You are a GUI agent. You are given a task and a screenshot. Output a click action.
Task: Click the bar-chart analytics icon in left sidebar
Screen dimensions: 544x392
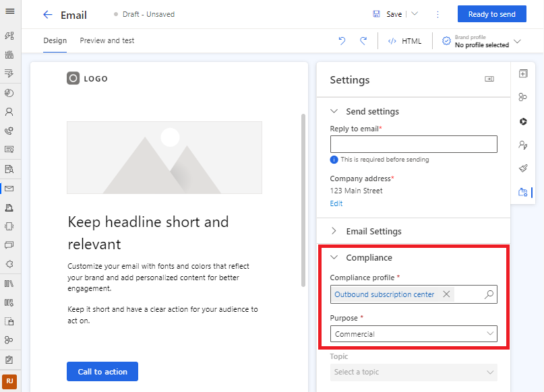point(9,55)
